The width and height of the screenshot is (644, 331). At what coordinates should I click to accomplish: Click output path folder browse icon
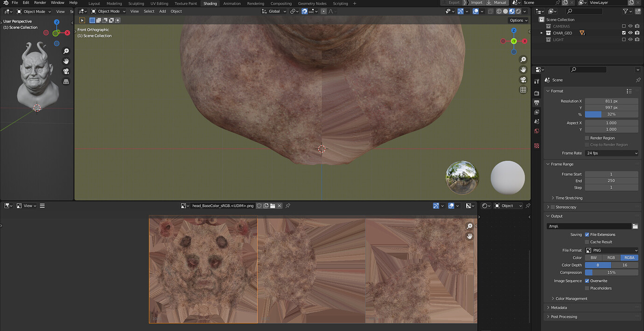point(635,226)
